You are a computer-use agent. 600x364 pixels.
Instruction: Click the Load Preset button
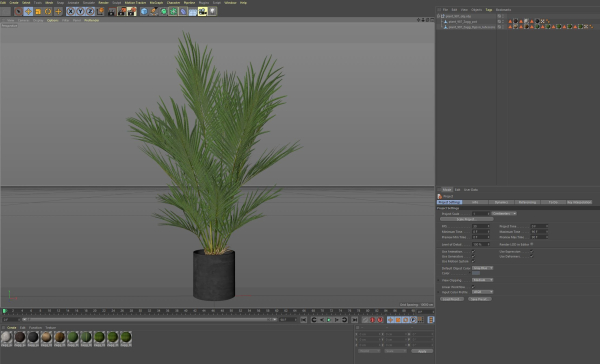(x=452, y=299)
